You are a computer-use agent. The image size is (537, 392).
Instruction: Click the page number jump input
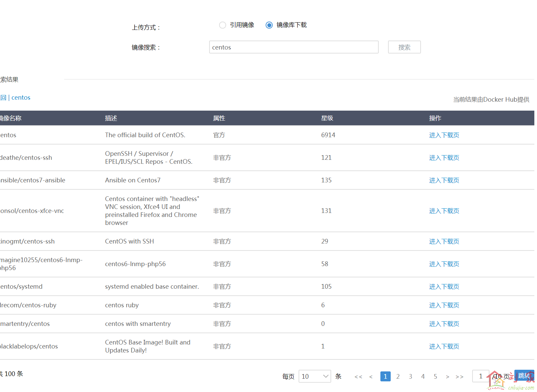[x=480, y=376]
